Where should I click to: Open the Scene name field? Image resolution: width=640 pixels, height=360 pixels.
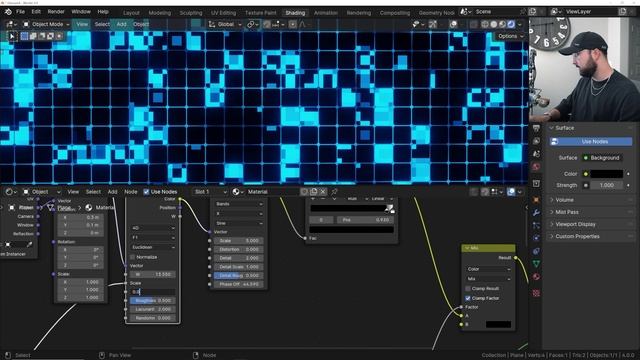coord(495,12)
